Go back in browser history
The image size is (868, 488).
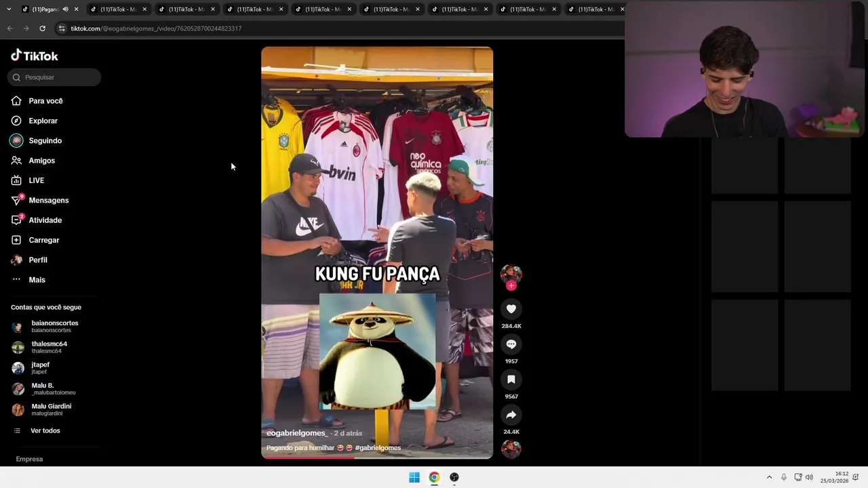tap(9, 28)
